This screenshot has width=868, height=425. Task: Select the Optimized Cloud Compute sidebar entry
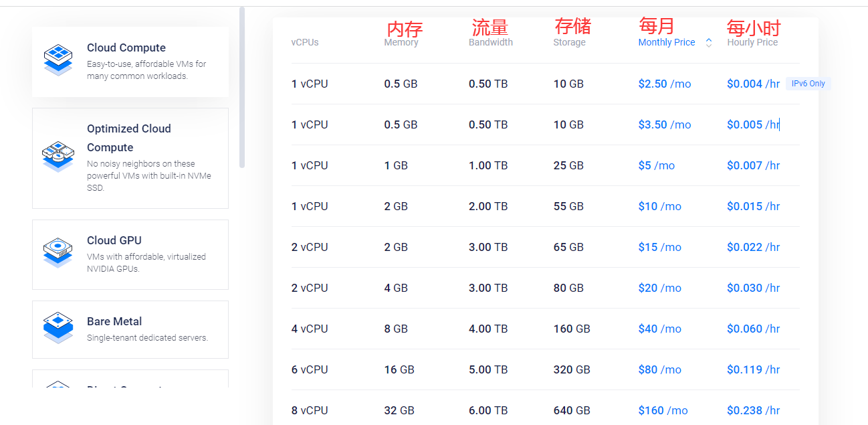pos(130,158)
